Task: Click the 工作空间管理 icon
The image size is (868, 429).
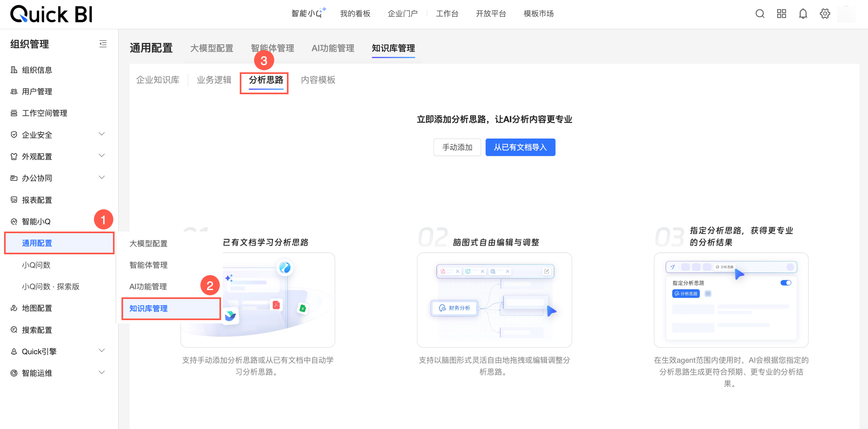Action: (14, 113)
